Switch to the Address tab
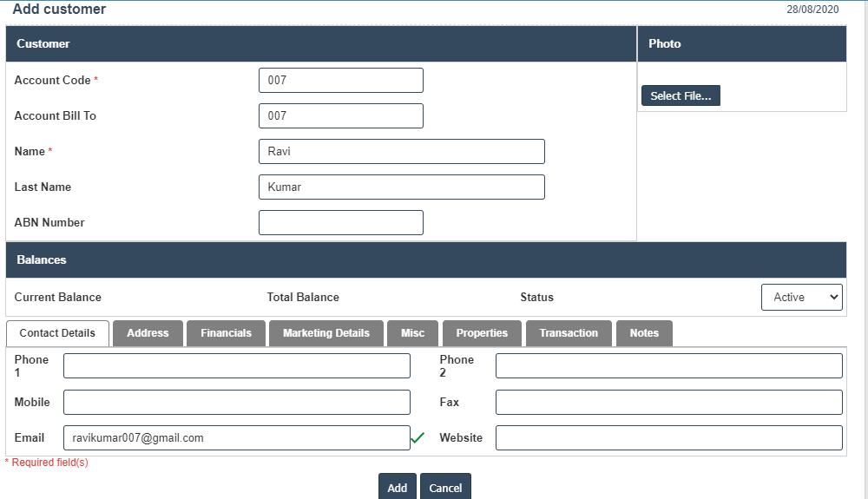Screen dimensions: 868x499 pos(148,333)
